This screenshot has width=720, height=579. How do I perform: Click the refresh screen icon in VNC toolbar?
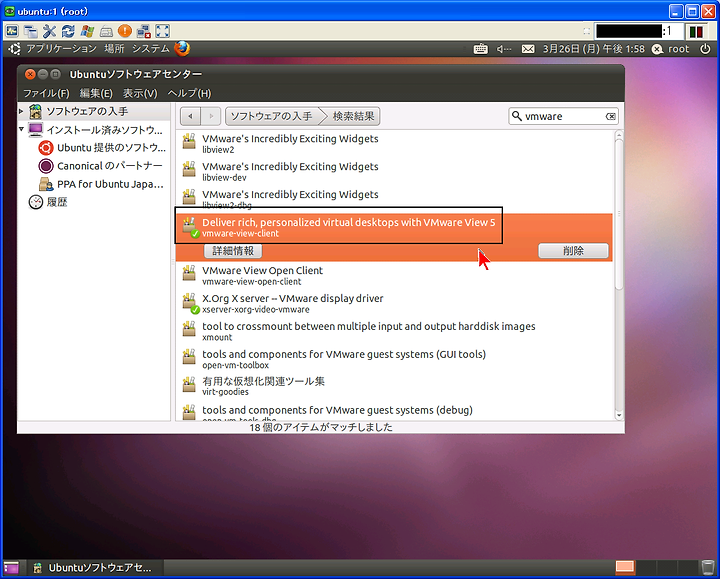[68, 31]
